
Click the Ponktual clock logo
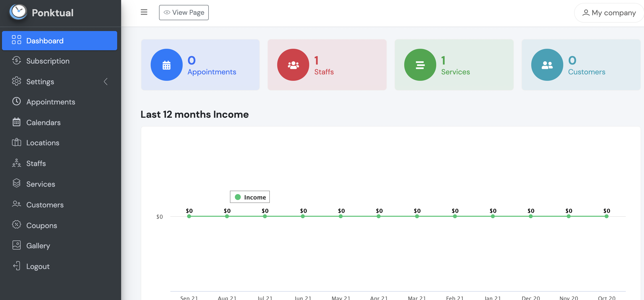[x=18, y=12]
